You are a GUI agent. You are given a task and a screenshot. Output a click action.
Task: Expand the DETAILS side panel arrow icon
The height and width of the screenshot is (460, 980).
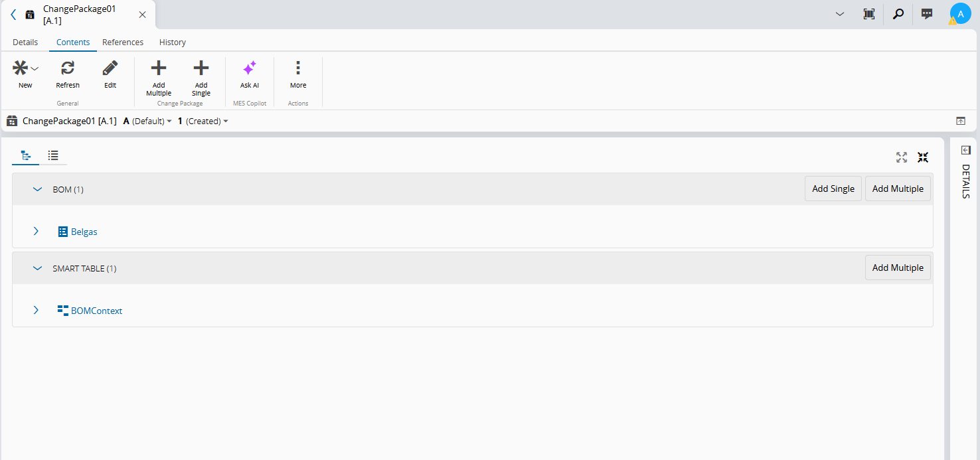pyautogui.click(x=965, y=150)
